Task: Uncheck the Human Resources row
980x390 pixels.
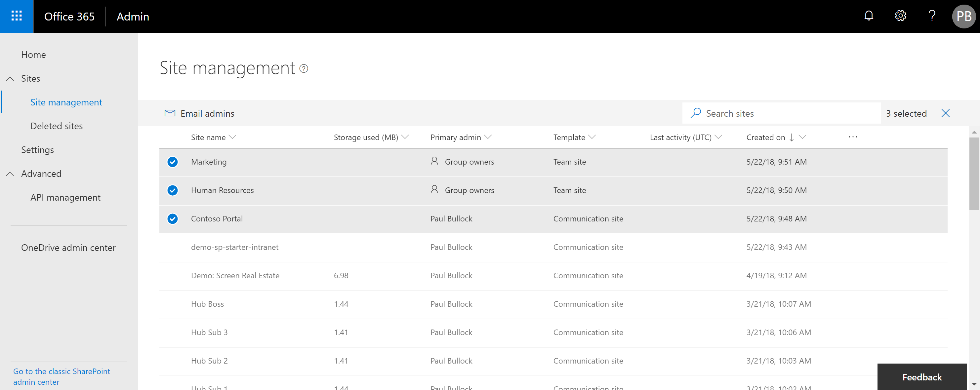Action: pos(172,190)
